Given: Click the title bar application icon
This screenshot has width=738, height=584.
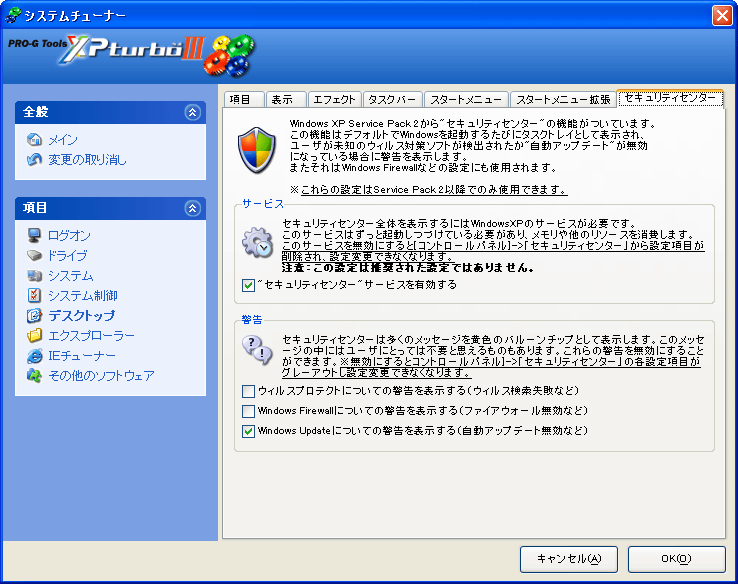Looking at the screenshot, I should click(13, 15).
